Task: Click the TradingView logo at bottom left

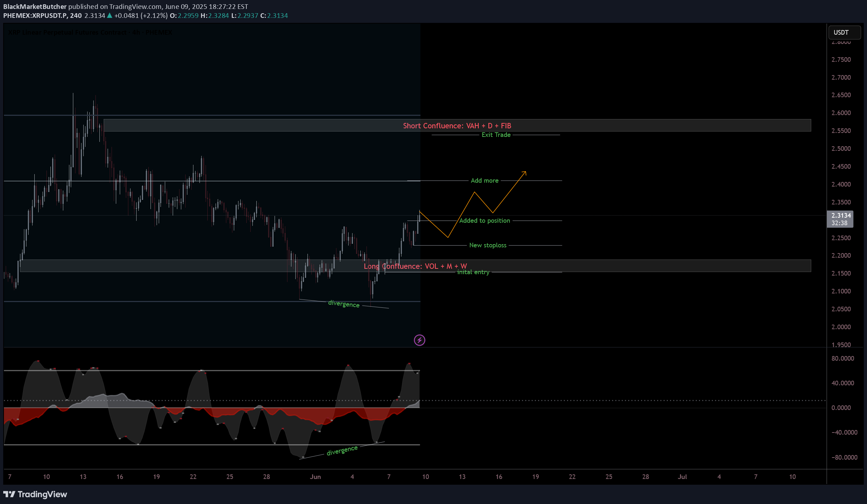Action: point(35,494)
